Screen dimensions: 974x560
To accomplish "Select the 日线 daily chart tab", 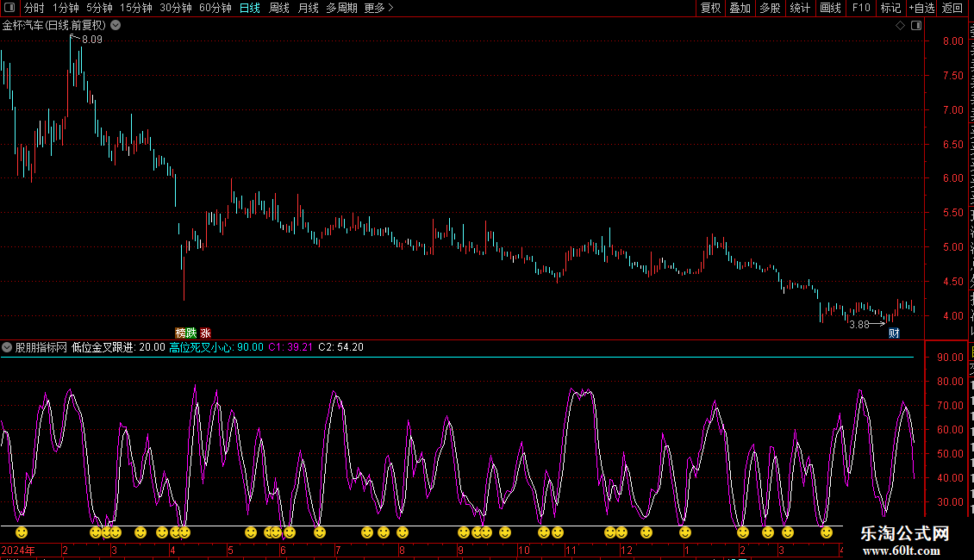I will [x=250, y=8].
